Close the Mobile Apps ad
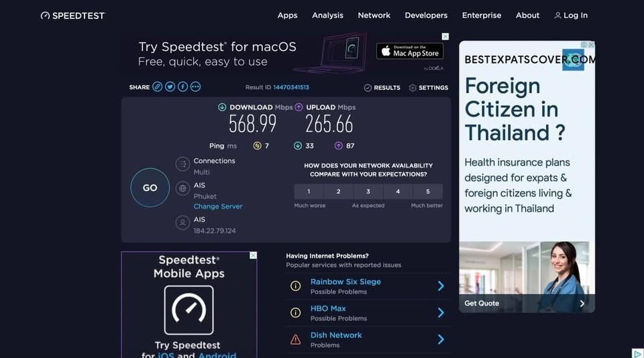The height and width of the screenshot is (358, 644). point(253,255)
